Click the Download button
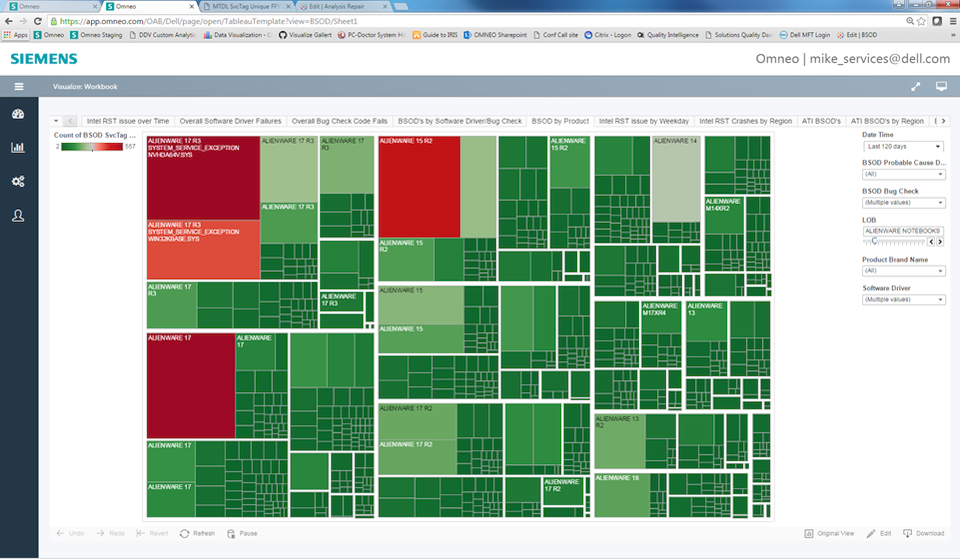Screen dimensions: 960x559 [924, 533]
